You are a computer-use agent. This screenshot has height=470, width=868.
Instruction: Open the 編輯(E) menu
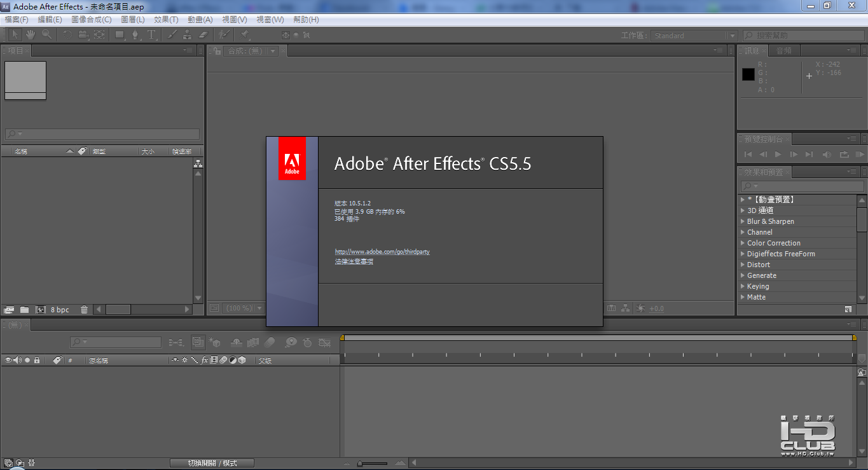click(50, 20)
